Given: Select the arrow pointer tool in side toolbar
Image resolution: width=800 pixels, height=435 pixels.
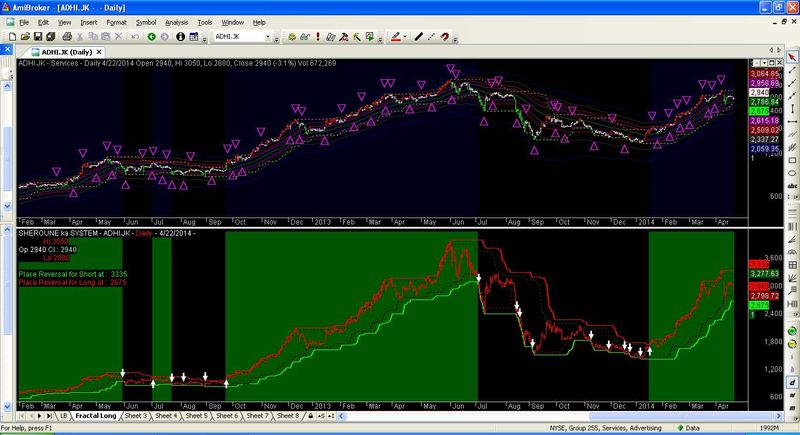Looking at the screenshot, I should pyautogui.click(x=792, y=57).
